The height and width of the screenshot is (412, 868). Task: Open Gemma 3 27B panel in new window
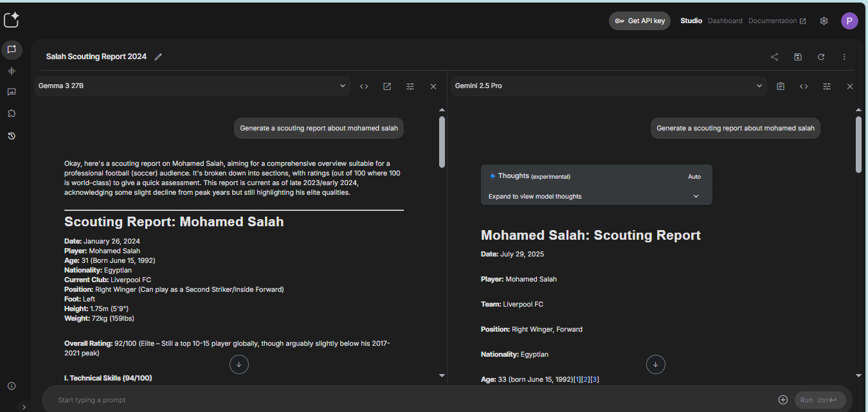(387, 86)
